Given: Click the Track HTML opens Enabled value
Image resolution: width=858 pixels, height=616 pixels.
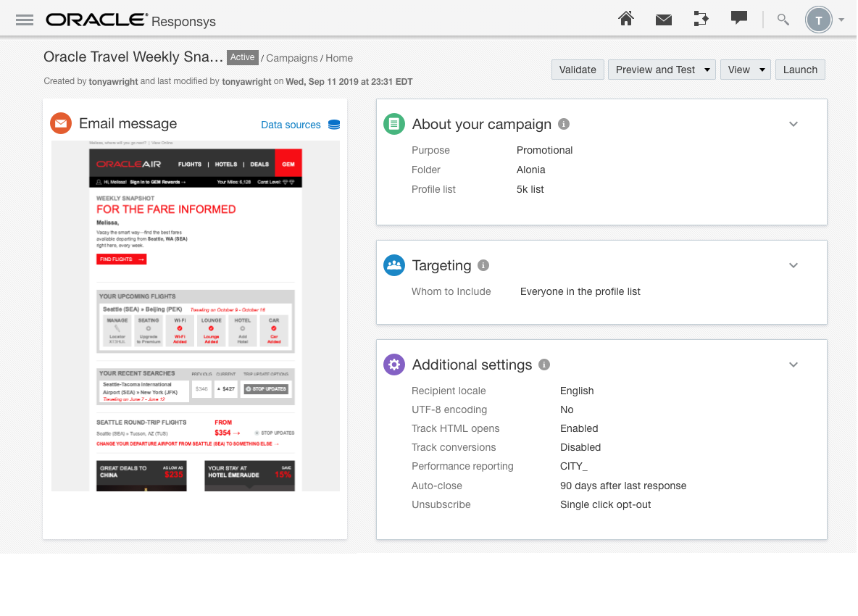Looking at the screenshot, I should pos(579,428).
